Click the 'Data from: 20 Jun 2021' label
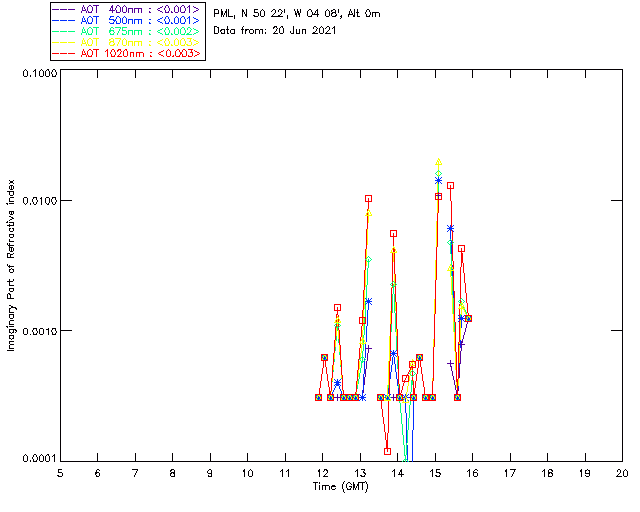 pos(275,31)
